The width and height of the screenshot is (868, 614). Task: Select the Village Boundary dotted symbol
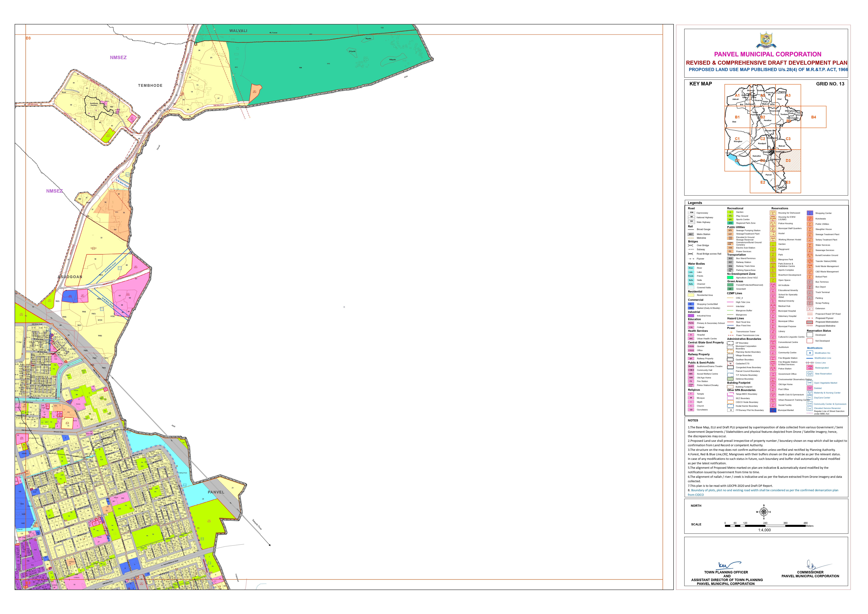(x=730, y=355)
